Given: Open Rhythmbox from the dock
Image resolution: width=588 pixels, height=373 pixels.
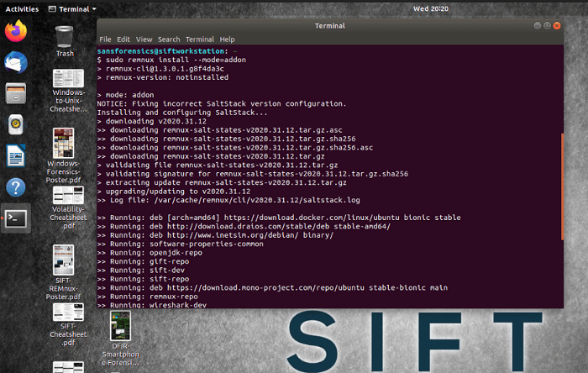Looking at the screenshot, I should pos(15,124).
